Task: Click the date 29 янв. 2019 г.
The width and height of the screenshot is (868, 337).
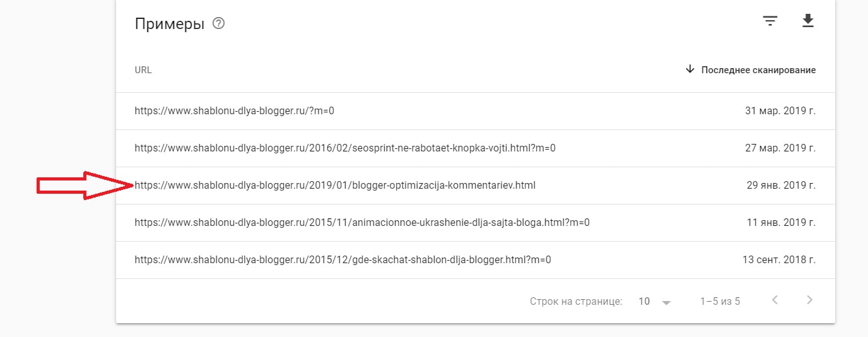Action: (x=781, y=186)
